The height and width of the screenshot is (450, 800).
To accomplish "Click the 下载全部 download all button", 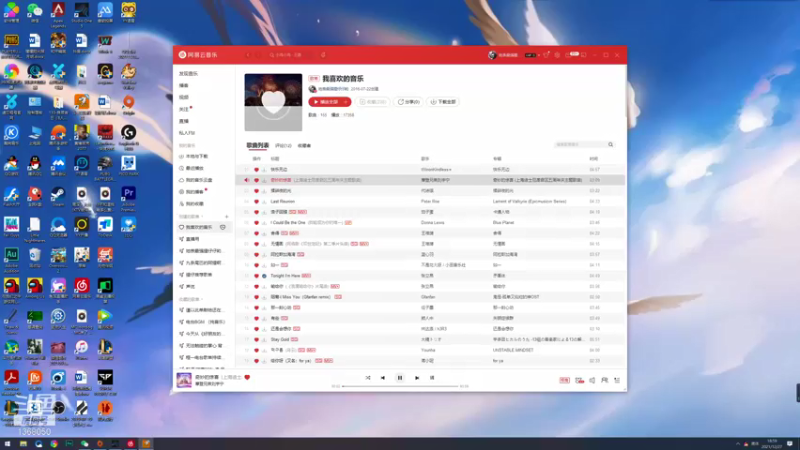I will pos(443,102).
